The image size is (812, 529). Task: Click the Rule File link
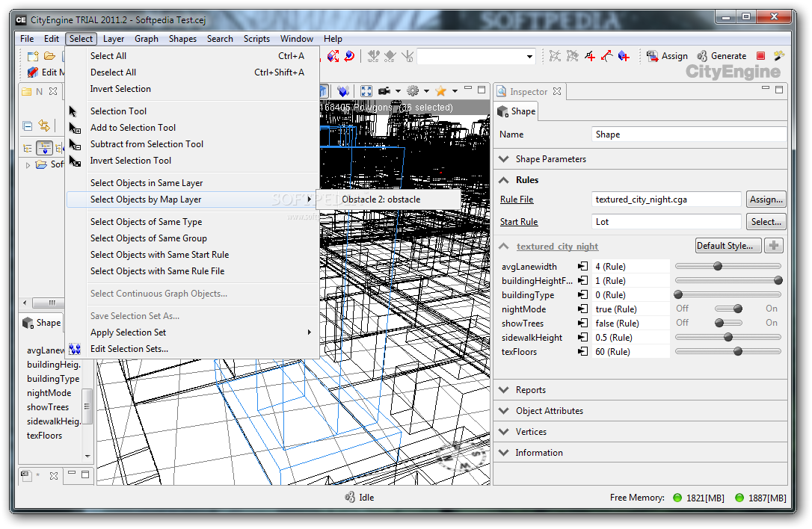(517, 199)
